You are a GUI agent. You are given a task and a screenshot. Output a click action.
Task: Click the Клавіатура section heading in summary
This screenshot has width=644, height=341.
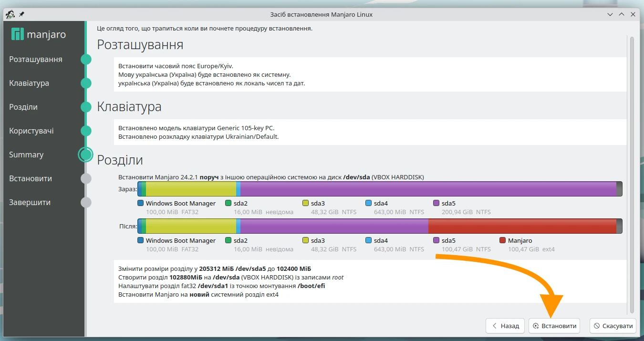[x=129, y=107]
